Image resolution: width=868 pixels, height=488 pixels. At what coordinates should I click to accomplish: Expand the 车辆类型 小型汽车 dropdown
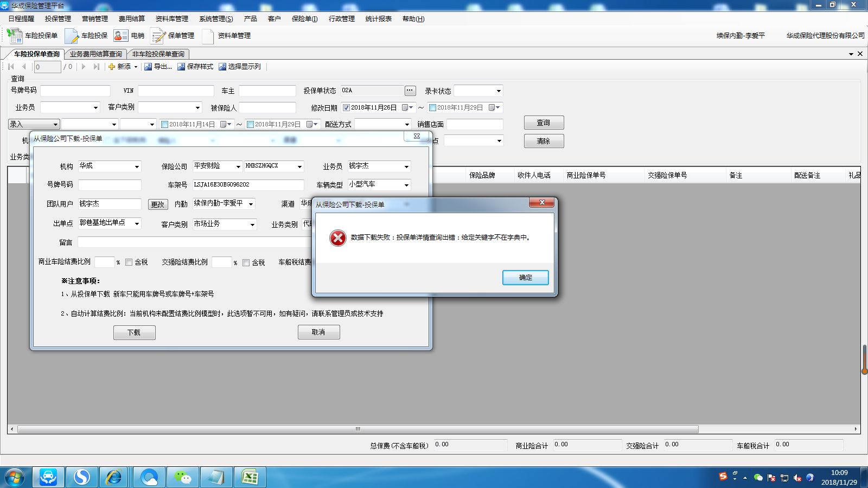tap(406, 185)
